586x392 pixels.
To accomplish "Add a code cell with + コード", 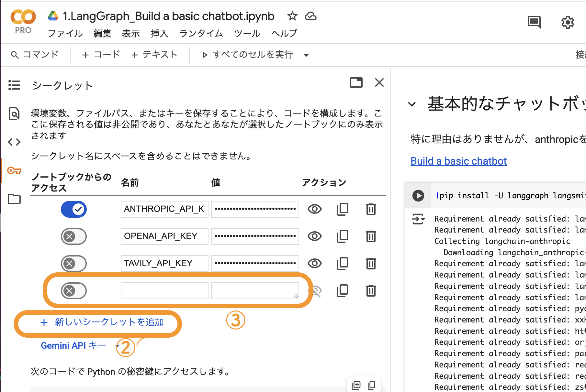I will (x=101, y=54).
